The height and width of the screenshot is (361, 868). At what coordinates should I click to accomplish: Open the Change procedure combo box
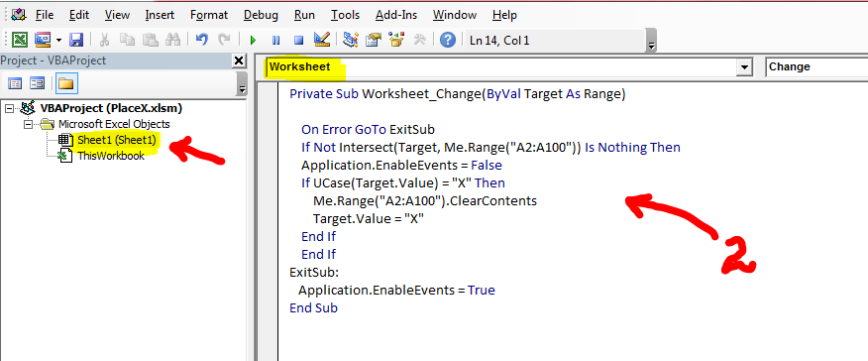[816, 67]
